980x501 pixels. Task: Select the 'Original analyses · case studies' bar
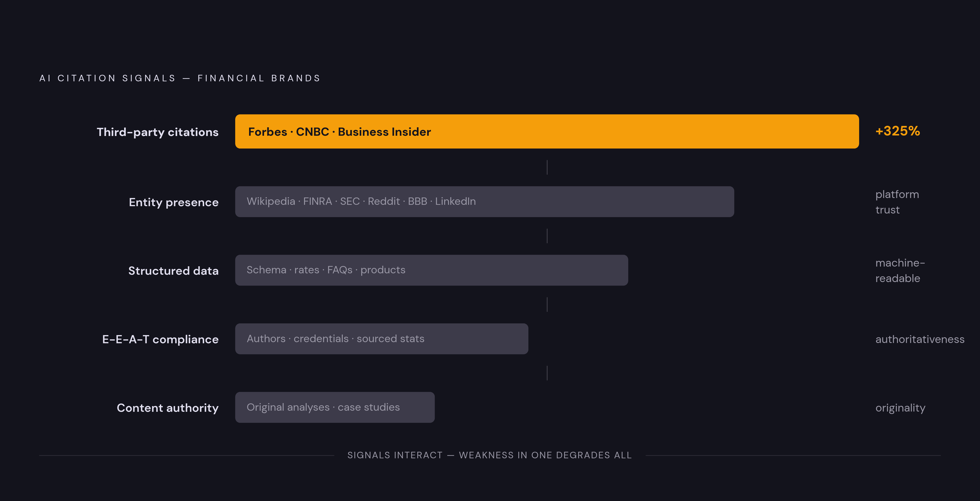335,407
